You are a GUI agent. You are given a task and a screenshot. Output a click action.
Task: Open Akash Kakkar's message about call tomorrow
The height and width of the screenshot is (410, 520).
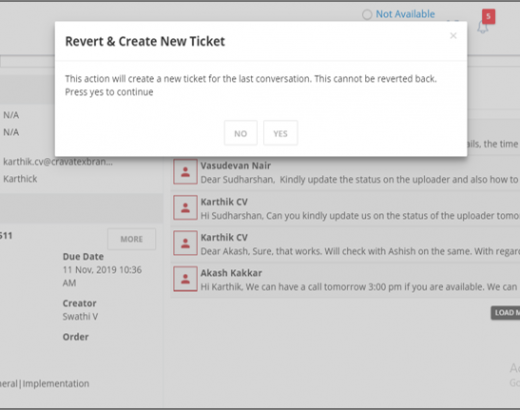coord(359,287)
